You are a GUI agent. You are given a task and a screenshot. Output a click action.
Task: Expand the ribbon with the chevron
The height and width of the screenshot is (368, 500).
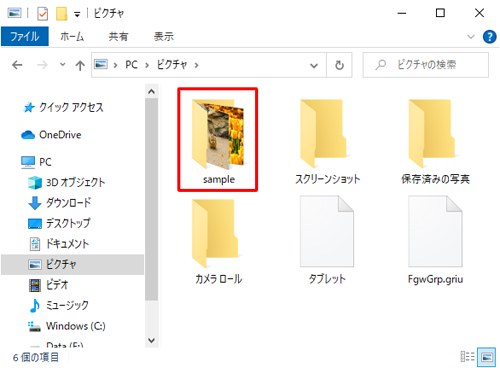point(471,37)
